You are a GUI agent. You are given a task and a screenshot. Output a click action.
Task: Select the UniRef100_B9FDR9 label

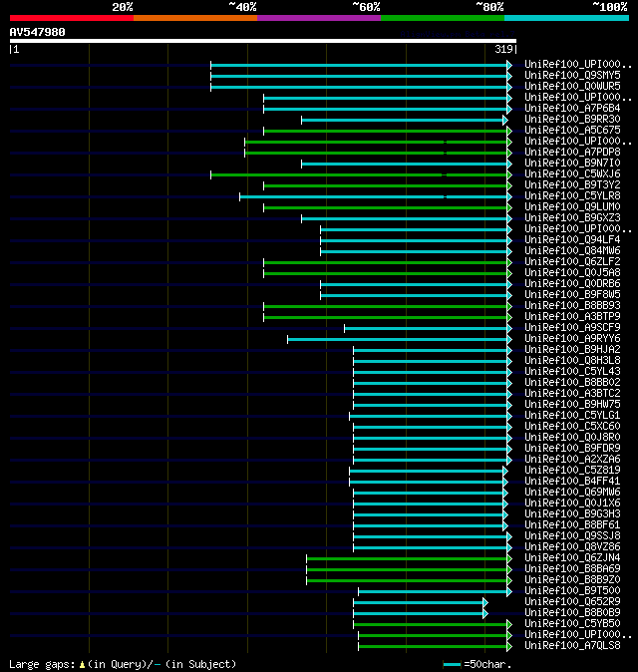click(x=572, y=449)
